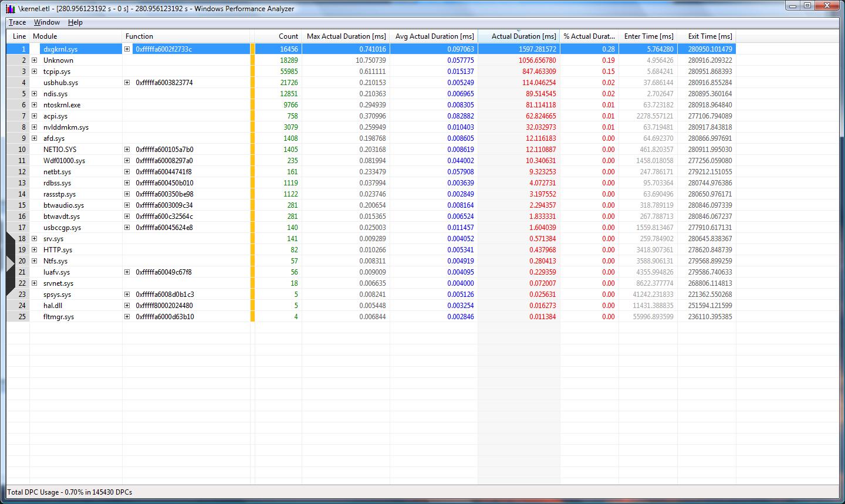Expand the srvnet.sys module row

click(x=35, y=283)
